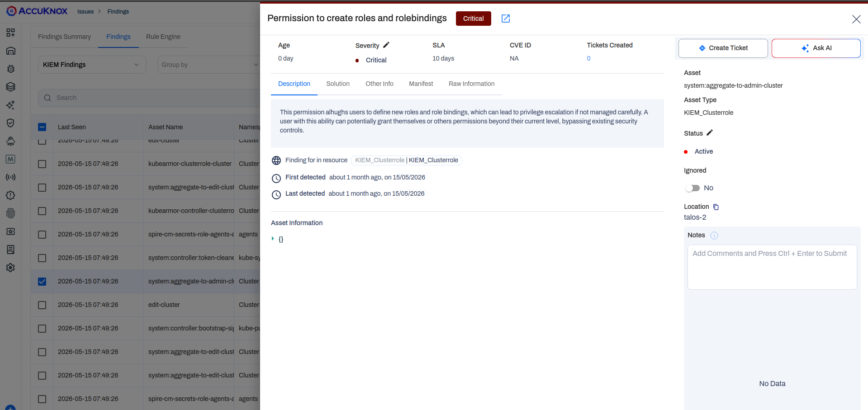Click the globe icon beside Finding for in resource
868x410 pixels.
276,160
